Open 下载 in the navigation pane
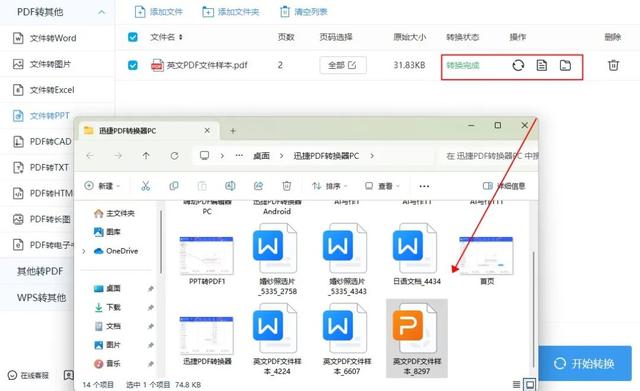This screenshot has width=640, height=391. pos(107,307)
